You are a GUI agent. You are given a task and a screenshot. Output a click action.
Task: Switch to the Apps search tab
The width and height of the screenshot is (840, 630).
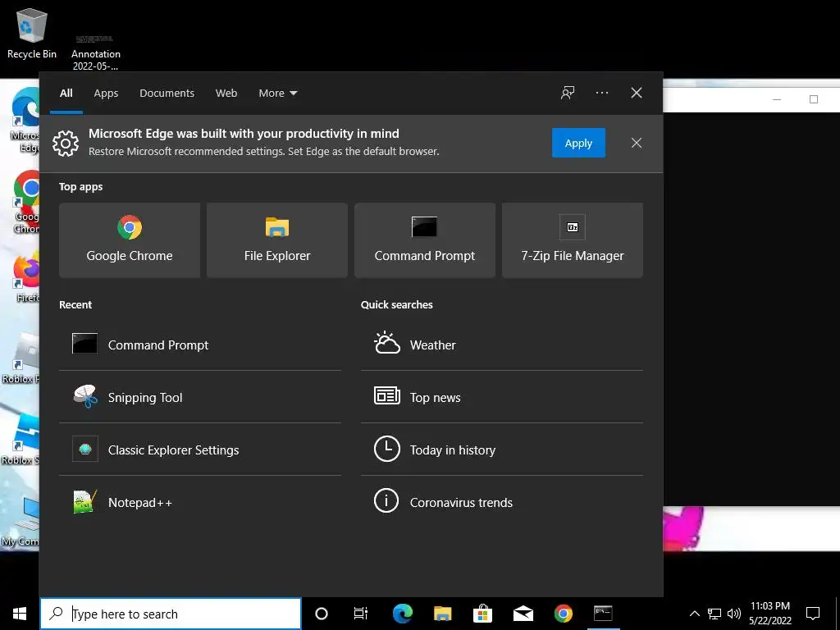[106, 94]
